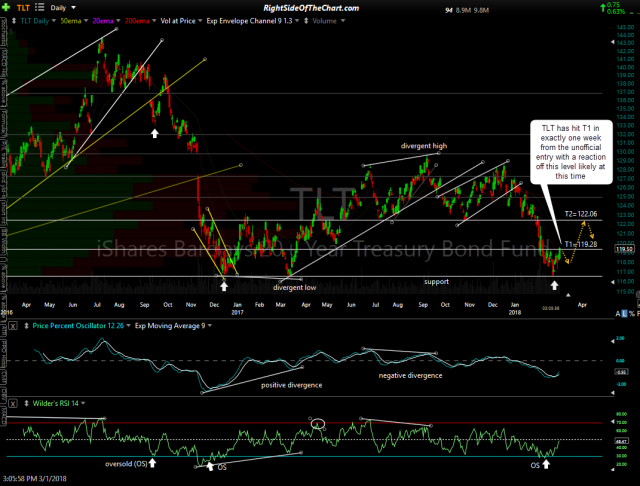The height and width of the screenshot is (486, 640).
Task: Click the 0.63% change value
Action: coord(616,11)
